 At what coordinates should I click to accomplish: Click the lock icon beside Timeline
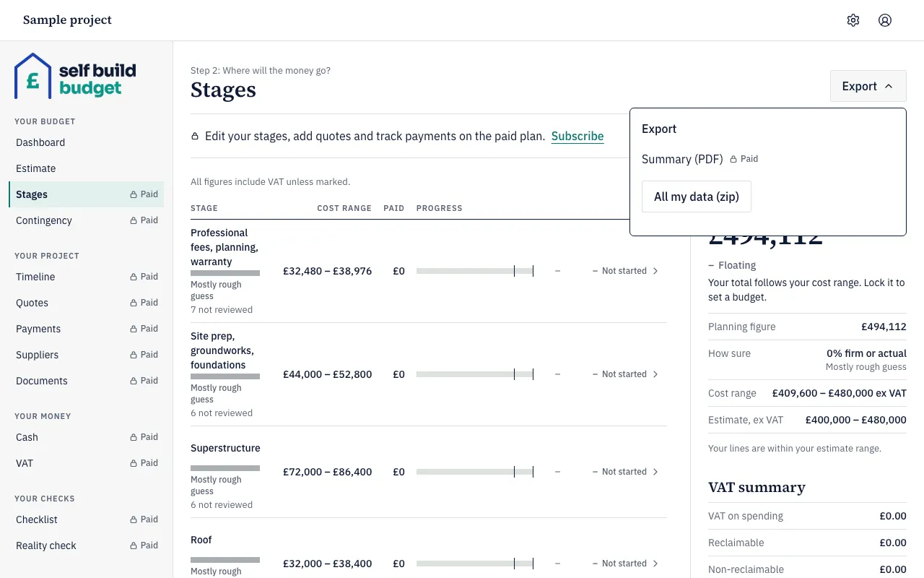pyautogui.click(x=134, y=277)
